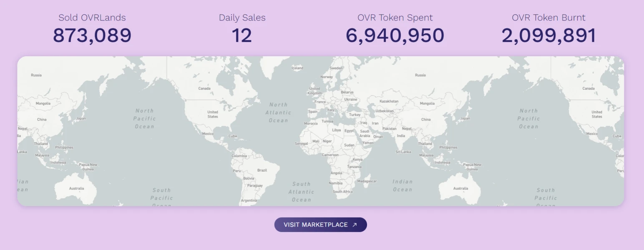Click the South Africa map label
644x250 pixels.
tap(342, 192)
